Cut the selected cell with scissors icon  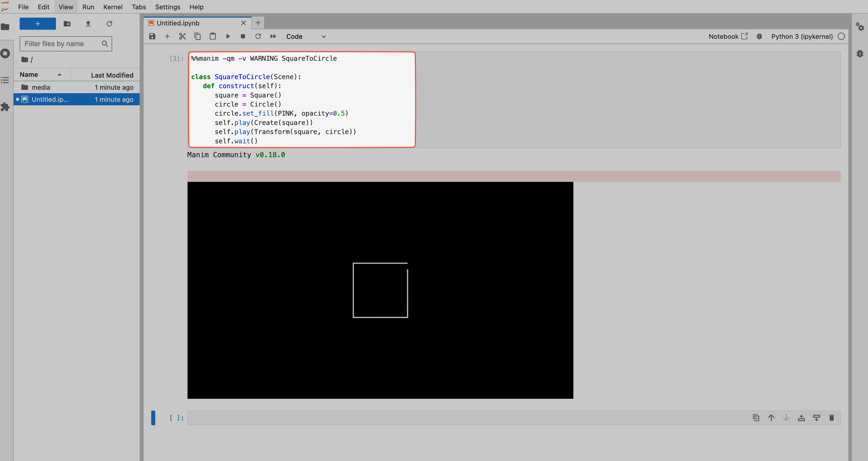(x=182, y=36)
